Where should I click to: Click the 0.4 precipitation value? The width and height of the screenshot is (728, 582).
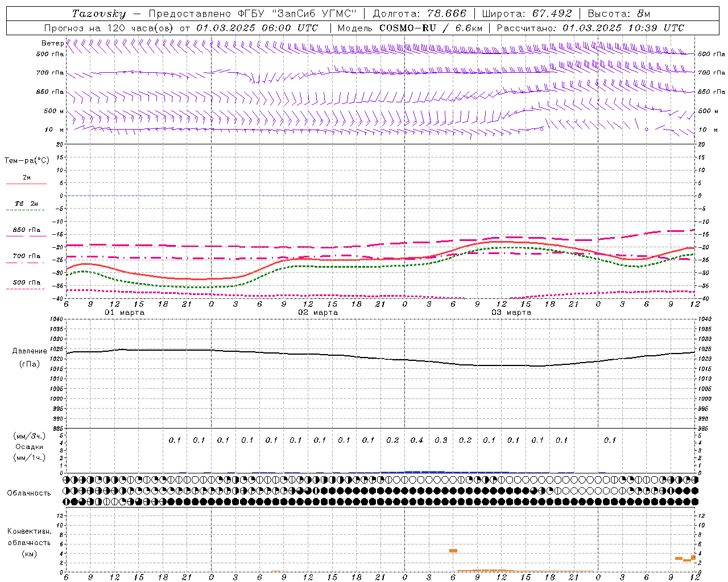(417, 440)
